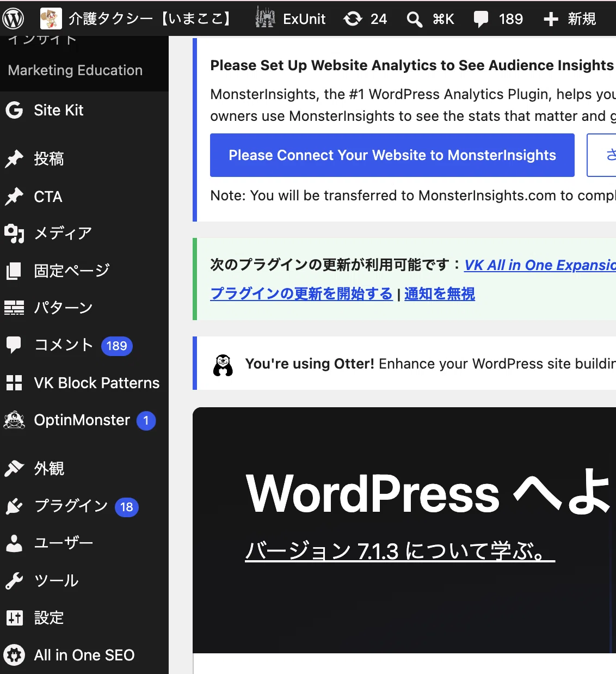Open the All in One SEO menu

tap(84, 655)
